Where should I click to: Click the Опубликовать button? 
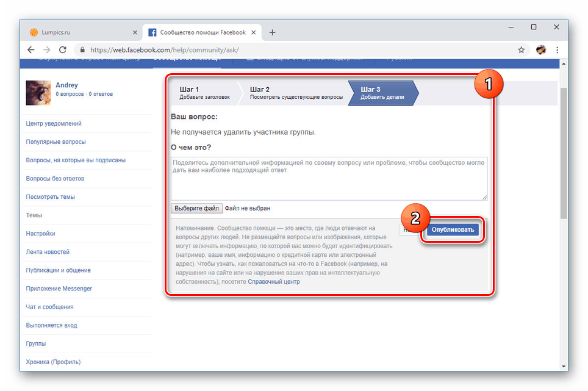pyautogui.click(x=453, y=230)
